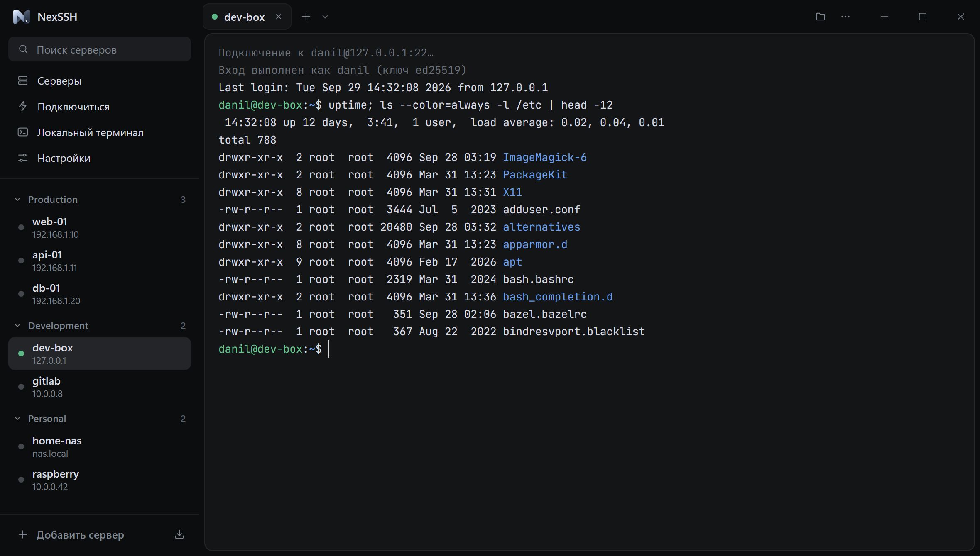Click the Добавить сервер button
Image resolution: width=980 pixels, height=556 pixels.
[71, 535]
